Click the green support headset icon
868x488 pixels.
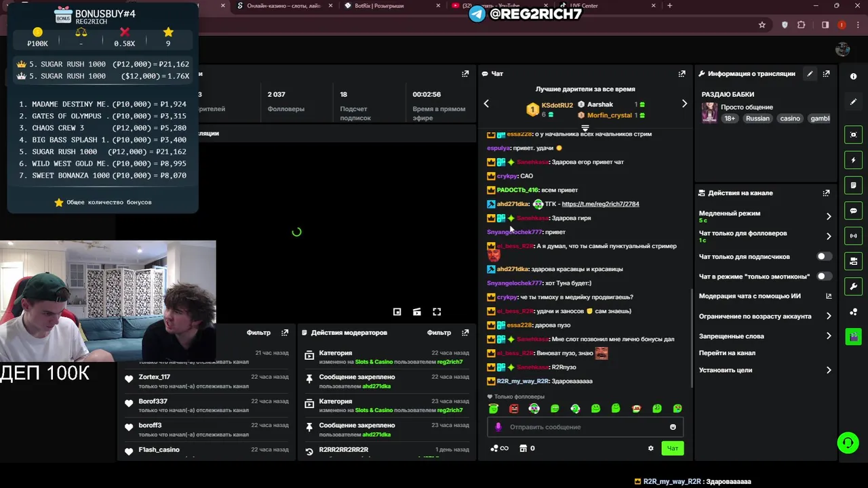(848, 443)
